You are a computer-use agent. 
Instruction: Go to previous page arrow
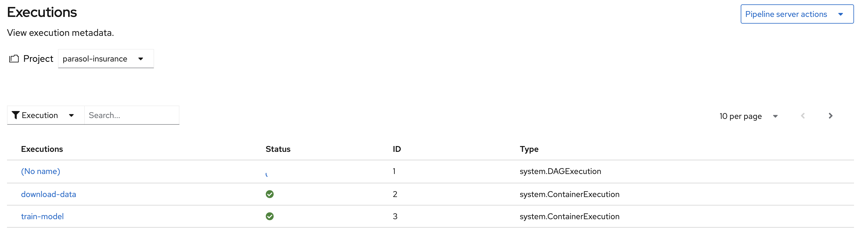[x=803, y=116]
